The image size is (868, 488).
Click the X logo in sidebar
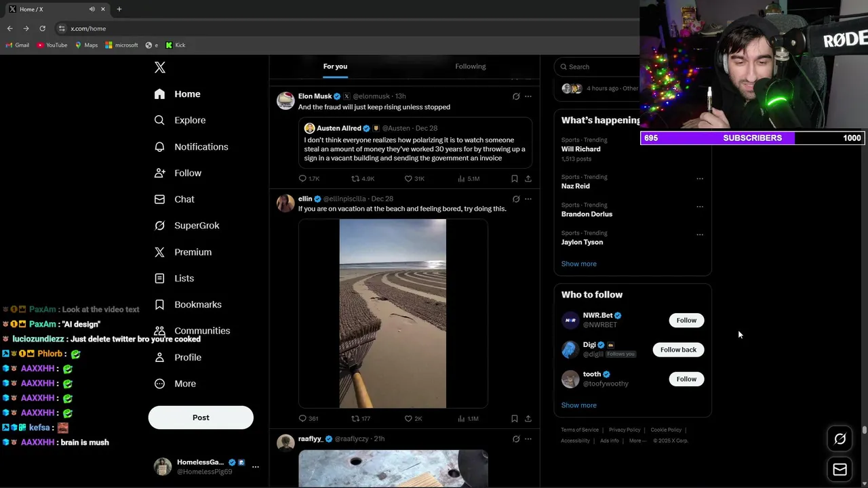pyautogui.click(x=160, y=67)
